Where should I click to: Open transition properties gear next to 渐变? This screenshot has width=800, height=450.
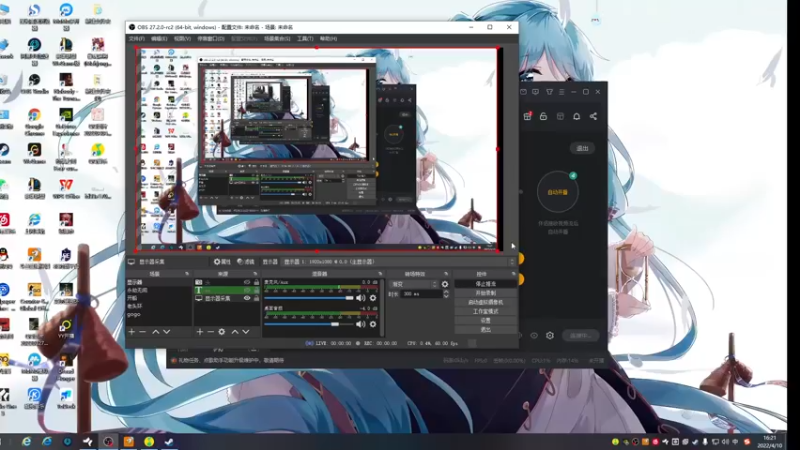[x=445, y=284]
